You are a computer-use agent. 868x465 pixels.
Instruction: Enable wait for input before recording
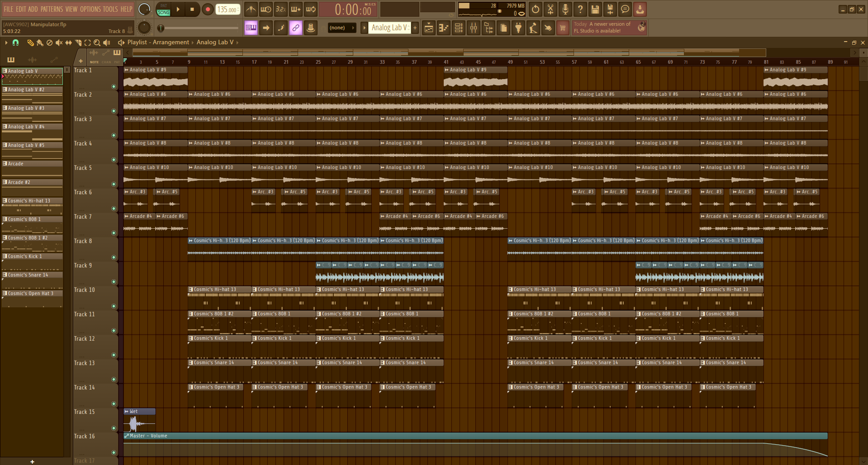pyautogui.click(x=266, y=9)
